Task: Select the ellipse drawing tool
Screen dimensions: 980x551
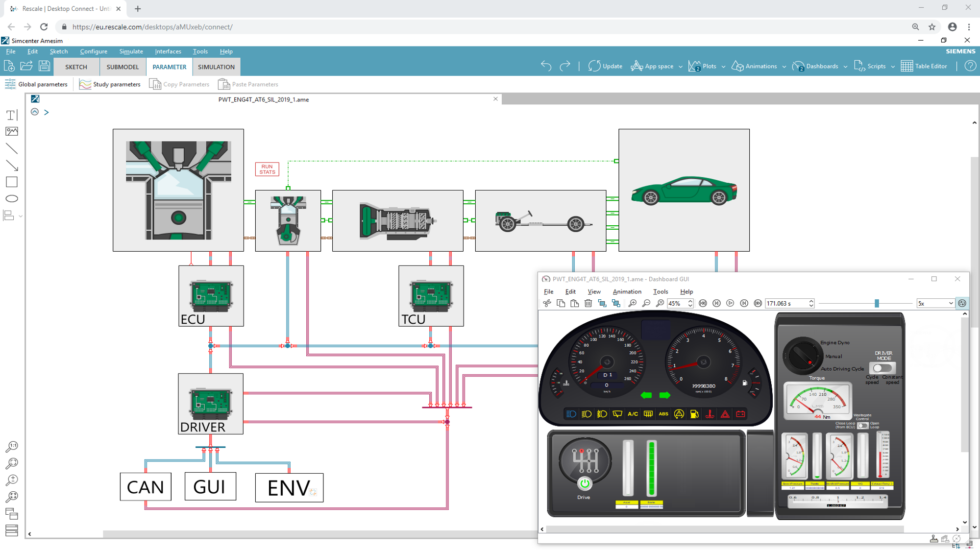Action: 12,199
